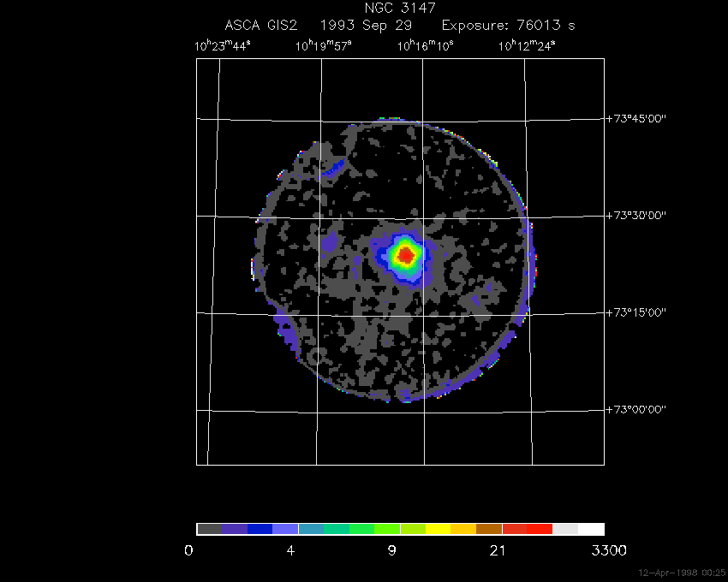Viewport: 728px width, 582px height.
Task: Pick the brown swatch in color bar
Action: coord(489,529)
